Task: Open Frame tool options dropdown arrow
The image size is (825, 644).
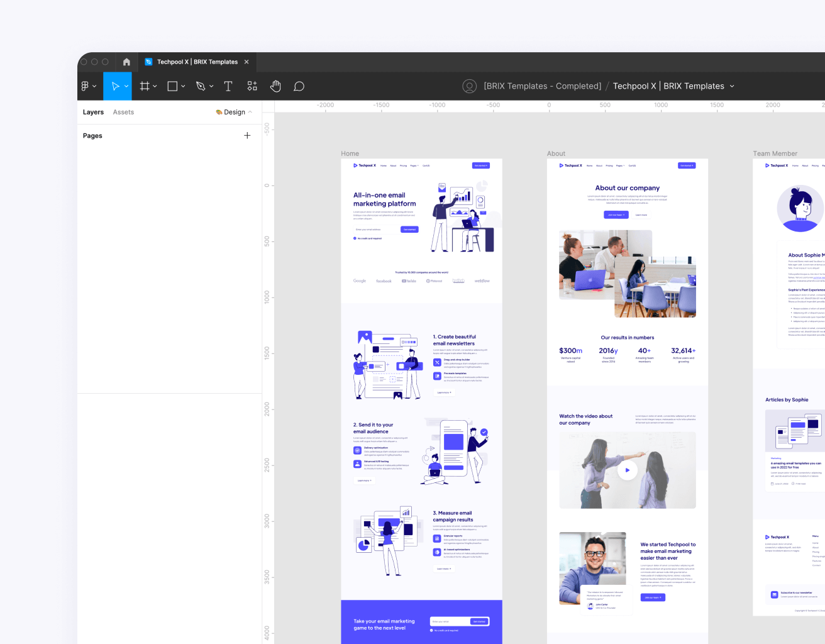Action: click(x=155, y=86)
